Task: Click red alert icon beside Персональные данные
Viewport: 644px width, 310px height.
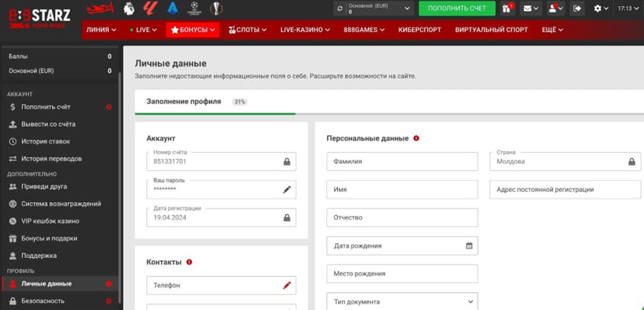Action: click(x=416, y=138)
